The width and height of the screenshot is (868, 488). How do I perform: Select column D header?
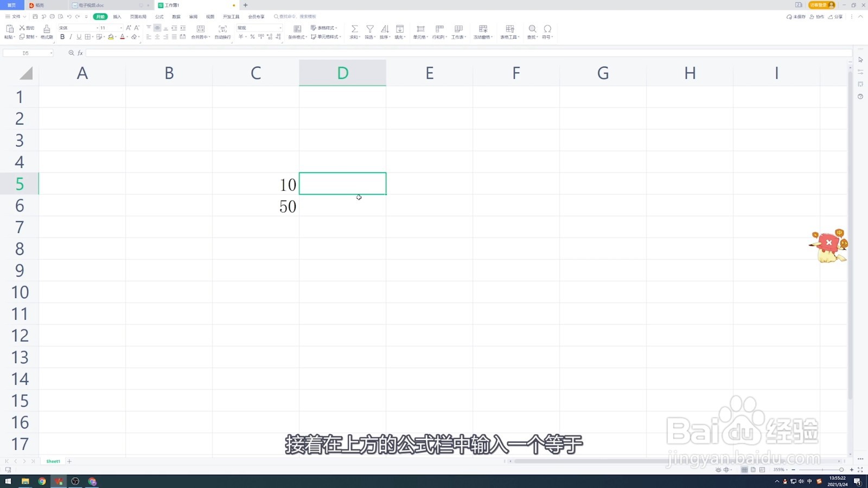(342, 73)
